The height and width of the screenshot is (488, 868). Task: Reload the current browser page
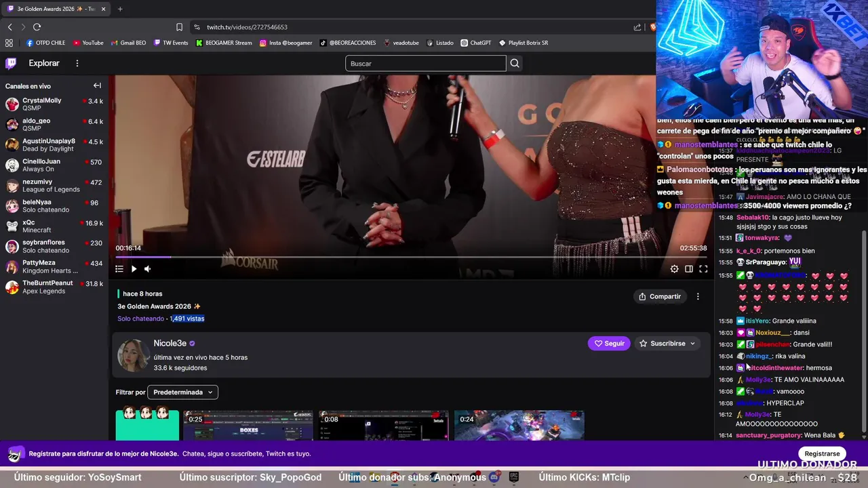coord(37,27)
